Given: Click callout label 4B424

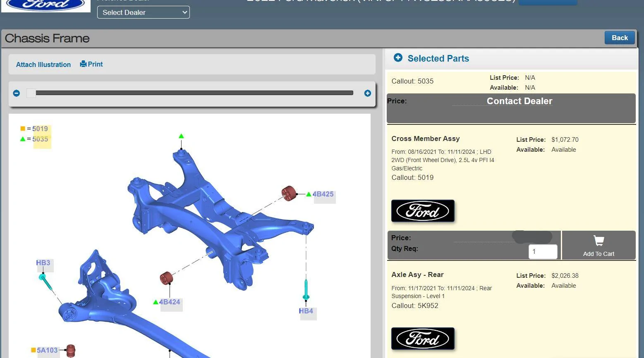Looking at the screenshot, I should [170, 302].
